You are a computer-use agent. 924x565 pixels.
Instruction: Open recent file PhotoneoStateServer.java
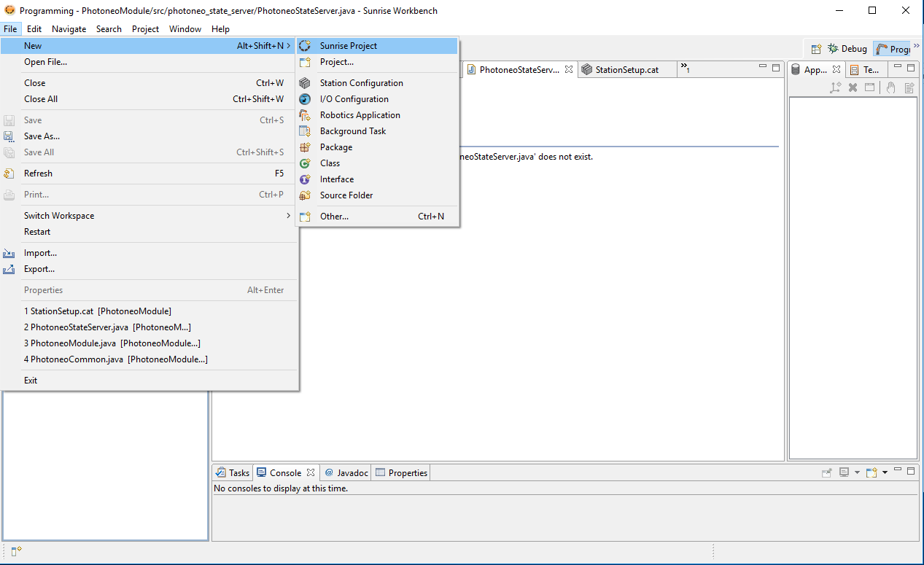coord(149,327)
